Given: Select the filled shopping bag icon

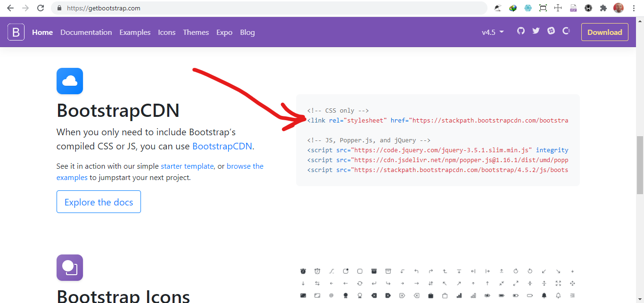Looking at the screenshot, I should coord(431,295).
